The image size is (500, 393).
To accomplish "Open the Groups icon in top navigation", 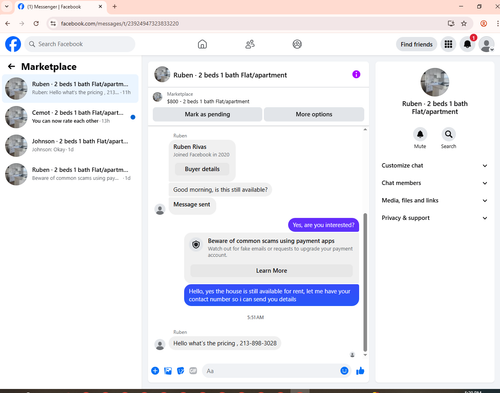I will pyautogui.click(x=297, y=44).
